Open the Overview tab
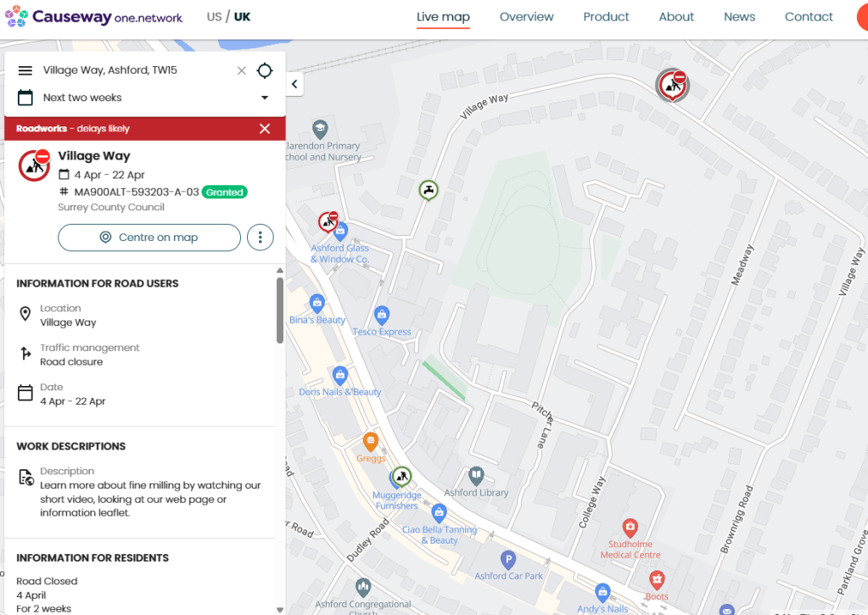Screen dimensions: 868x615 [x=526, y=17]
